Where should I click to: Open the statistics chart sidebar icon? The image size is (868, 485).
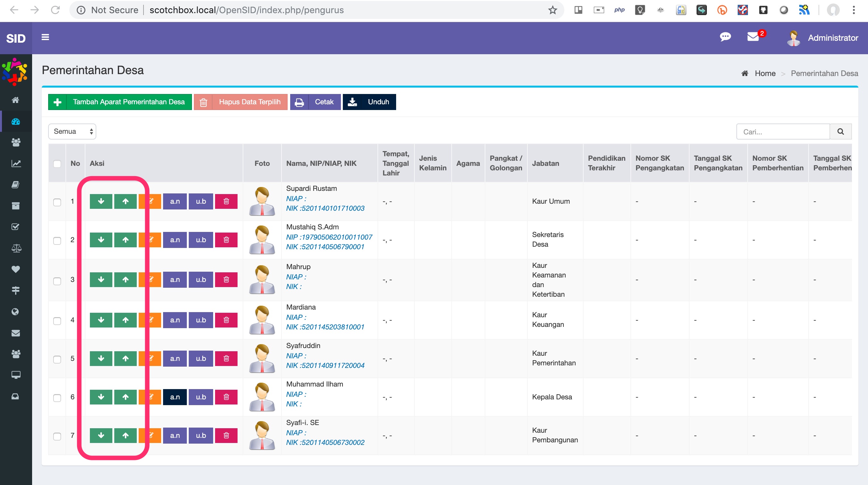[x=16, y=164]
